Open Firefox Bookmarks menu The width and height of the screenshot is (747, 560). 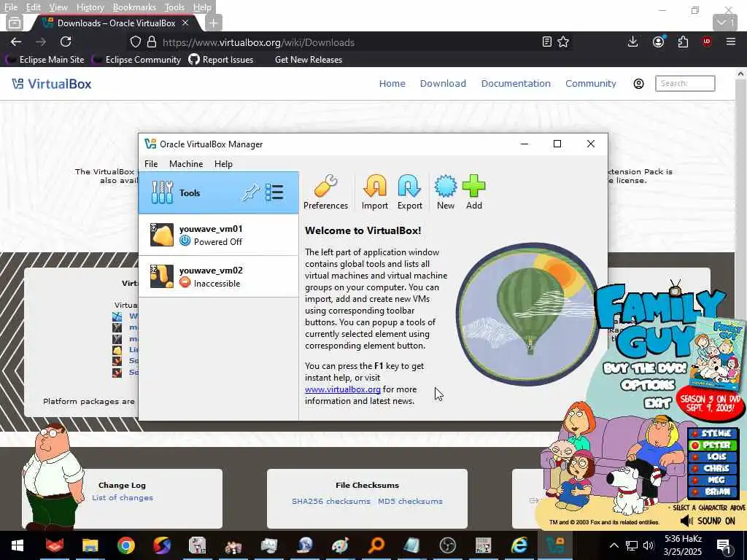point(134,7)
